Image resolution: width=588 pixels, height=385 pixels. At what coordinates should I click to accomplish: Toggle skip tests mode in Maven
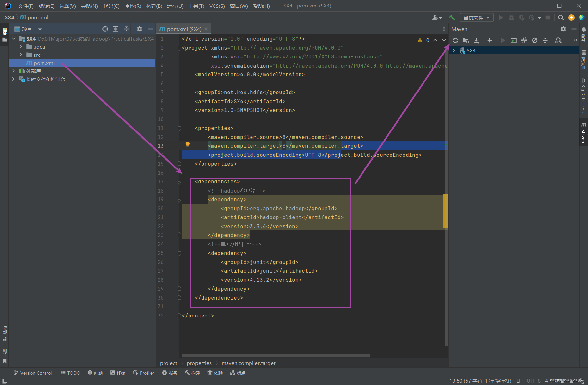tap(535, 40)
